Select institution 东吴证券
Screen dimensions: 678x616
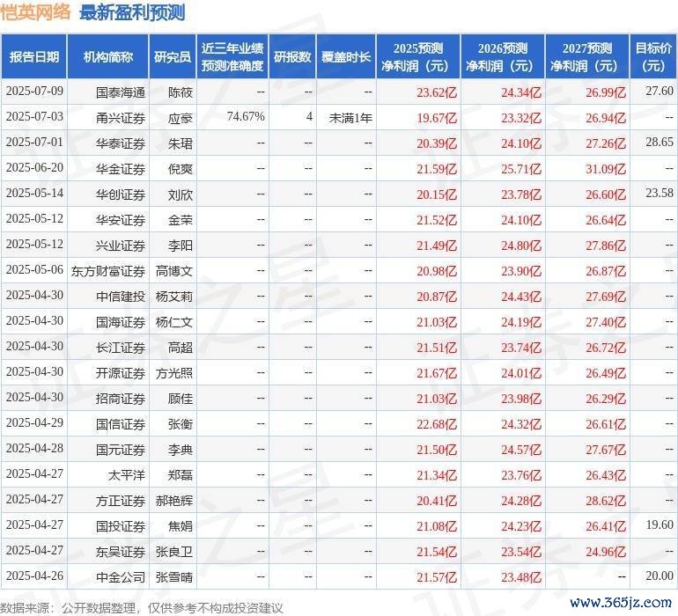click(x=121, y=551)
